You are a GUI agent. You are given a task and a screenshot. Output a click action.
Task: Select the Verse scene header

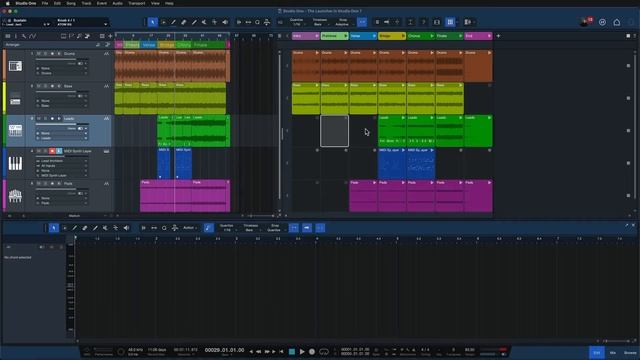click(x=363, y=36)
